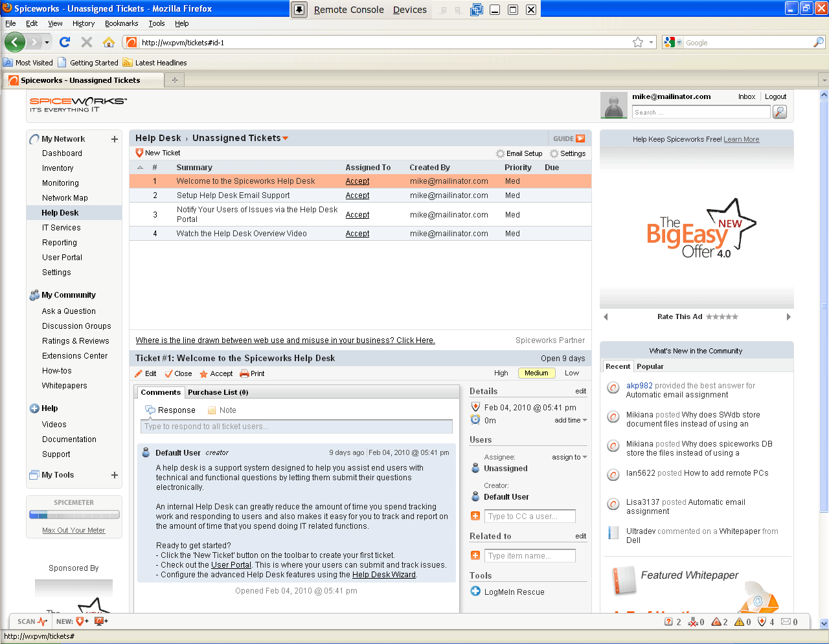
Task: Add to My Tools with plus icon
Action: 115,475
